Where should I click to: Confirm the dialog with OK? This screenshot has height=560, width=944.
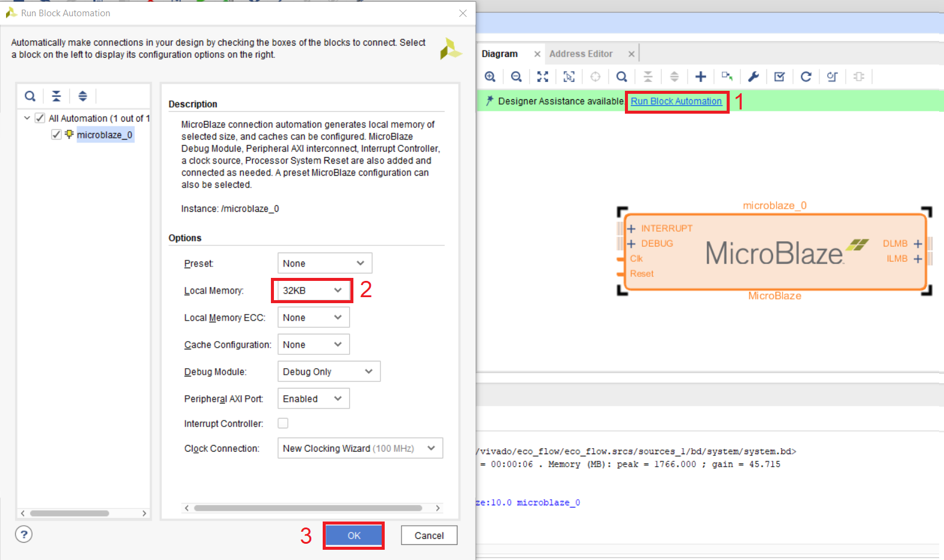point(353,535)
